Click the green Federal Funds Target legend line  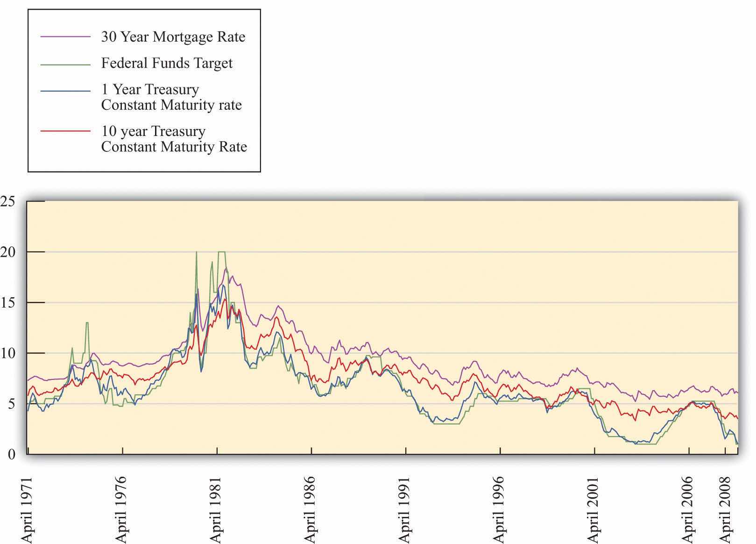click(65, 64)
